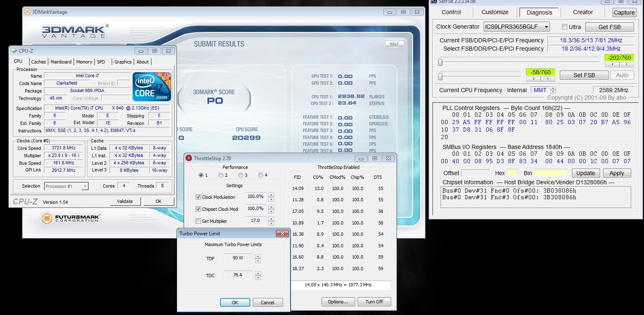Select Performance profile 2 radio button
The height and width of the screenshot is (315, 644).
coord(221,175)
